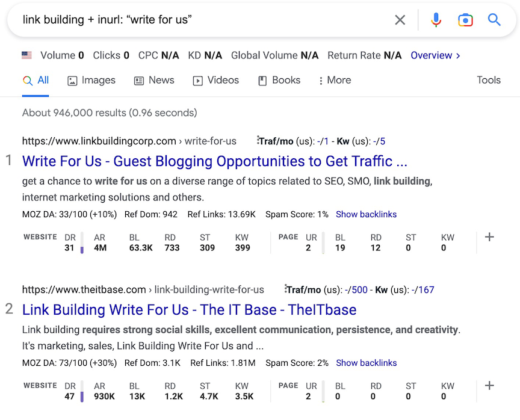Image resolution: width=520 pixels, height=420 pixels.
Task: Switch to the Images tab
Action: click(x=91, y=80)
